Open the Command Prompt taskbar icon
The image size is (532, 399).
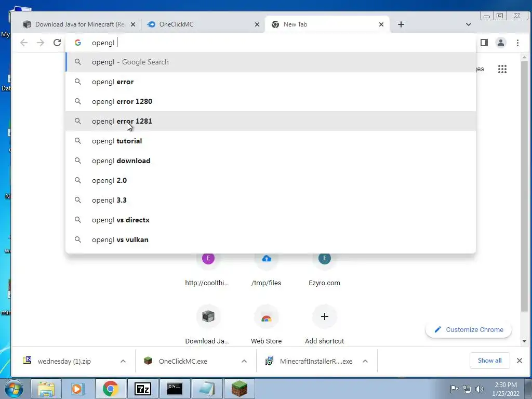pyautogui.click(x=175, y=389)
